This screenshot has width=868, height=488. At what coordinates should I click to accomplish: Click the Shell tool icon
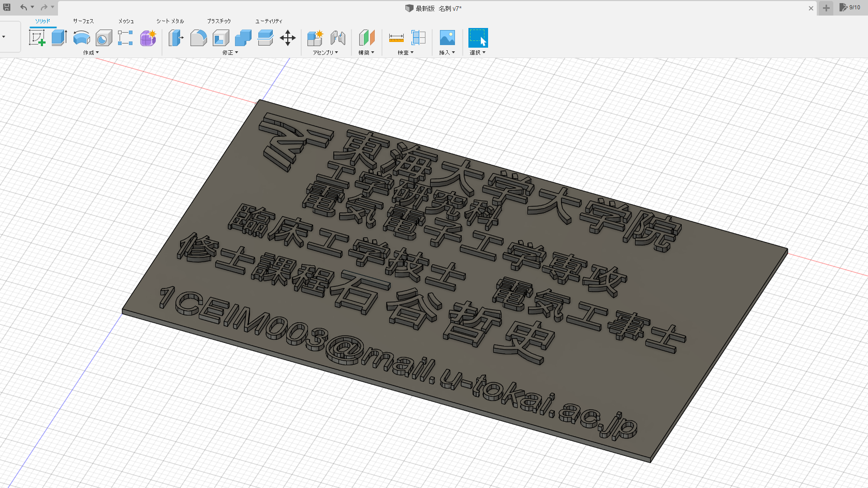tap(221, 38)
